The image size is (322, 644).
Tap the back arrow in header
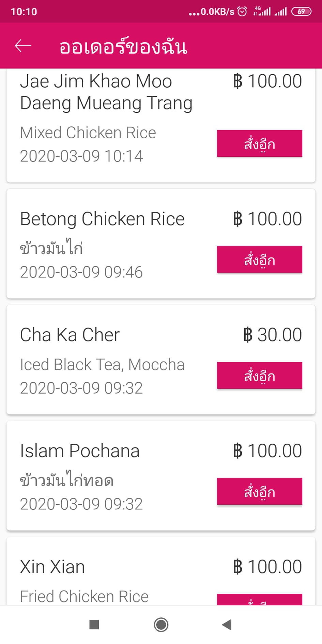23,46
